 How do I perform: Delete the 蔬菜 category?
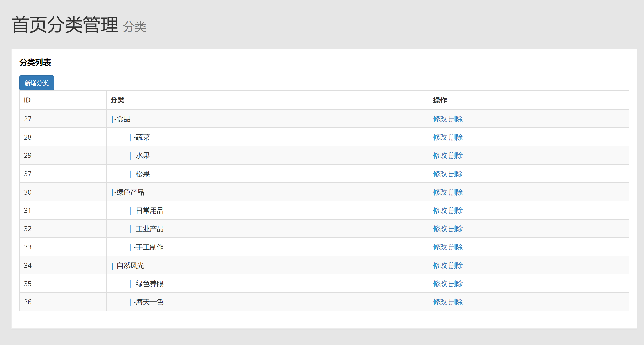click(x=456, y=137)
